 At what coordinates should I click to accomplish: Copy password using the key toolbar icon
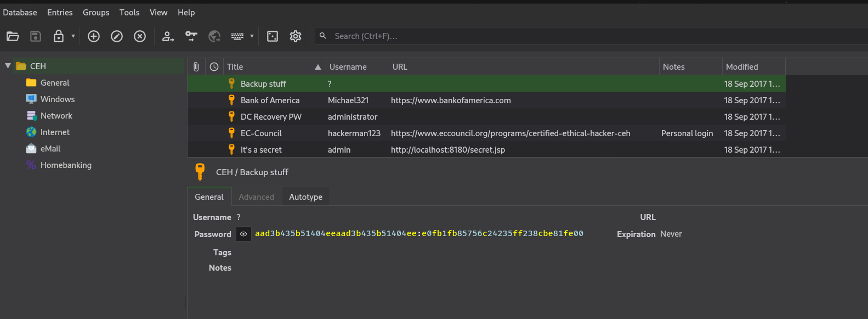click(x=191, y=36)
